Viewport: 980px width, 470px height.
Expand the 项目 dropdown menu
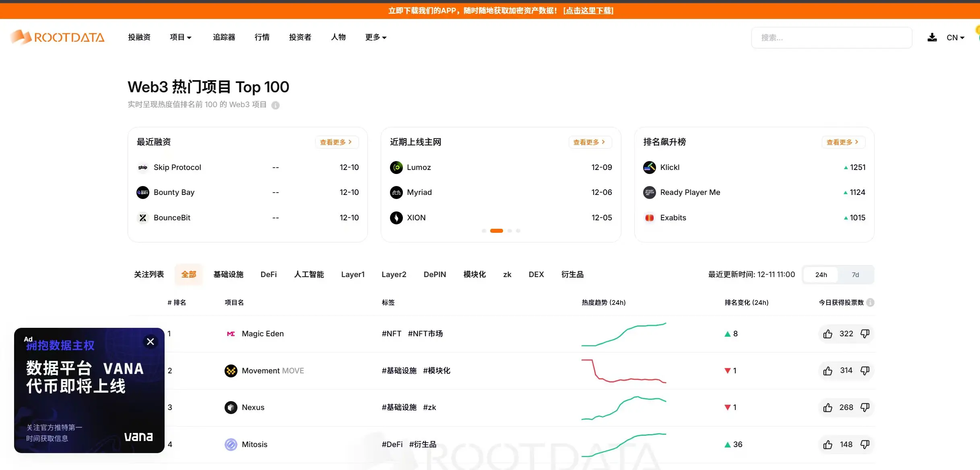click(x=180, y=37)
